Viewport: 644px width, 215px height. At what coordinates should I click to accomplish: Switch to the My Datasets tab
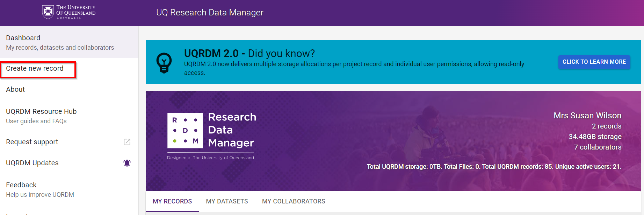227,201
